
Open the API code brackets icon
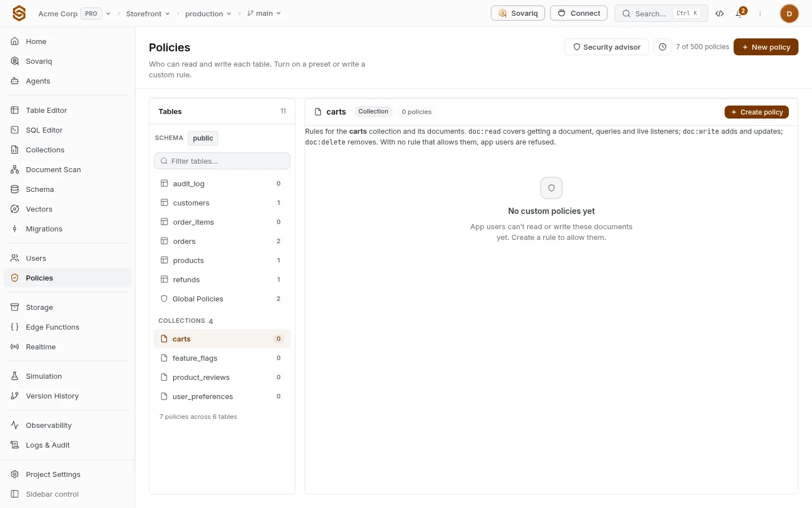click(x=720, y=14)
